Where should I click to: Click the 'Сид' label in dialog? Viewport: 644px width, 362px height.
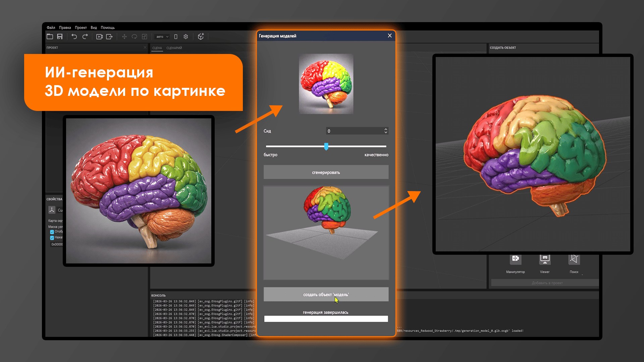coord(267,131)
